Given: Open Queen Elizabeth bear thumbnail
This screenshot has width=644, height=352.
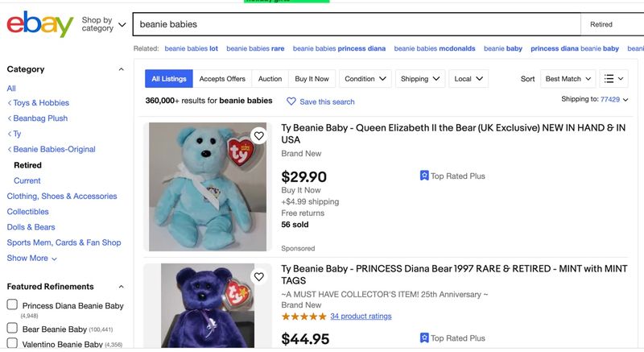Looking at the screenshot, I should pyautogui.click(x=208, y=186).
